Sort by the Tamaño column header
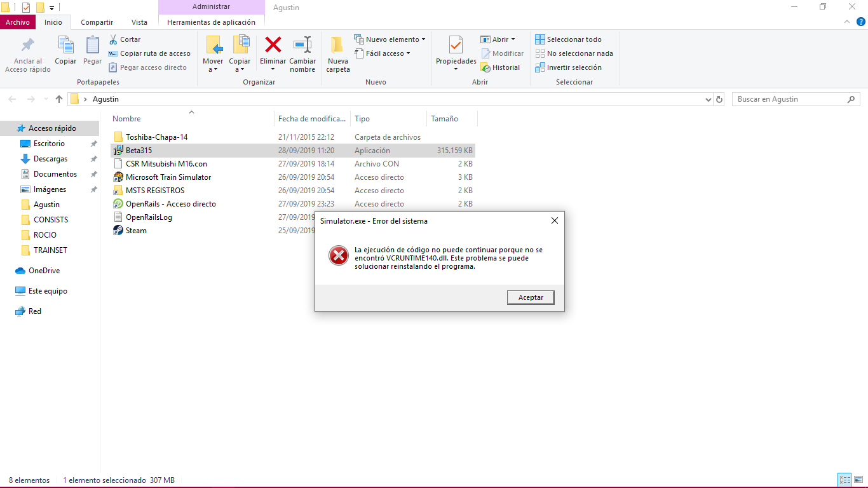This screenshot has width=868, height=488. 444,119
